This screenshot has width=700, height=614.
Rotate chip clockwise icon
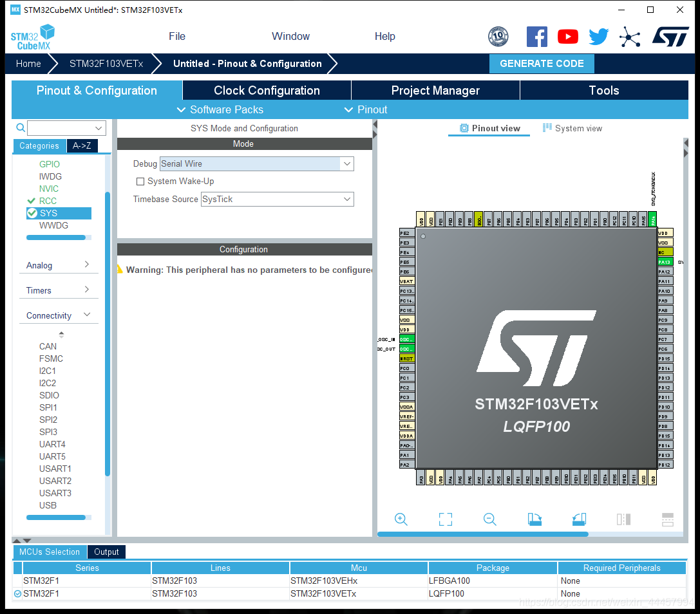(x=534, y=519)
